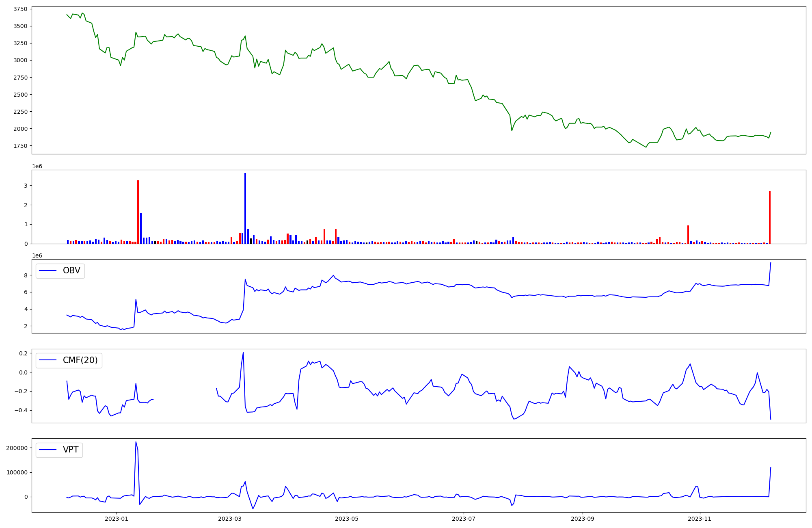Viewport: 812px width, 528px height.
Task: Click the VPT legend label
Action: [71, 450]
